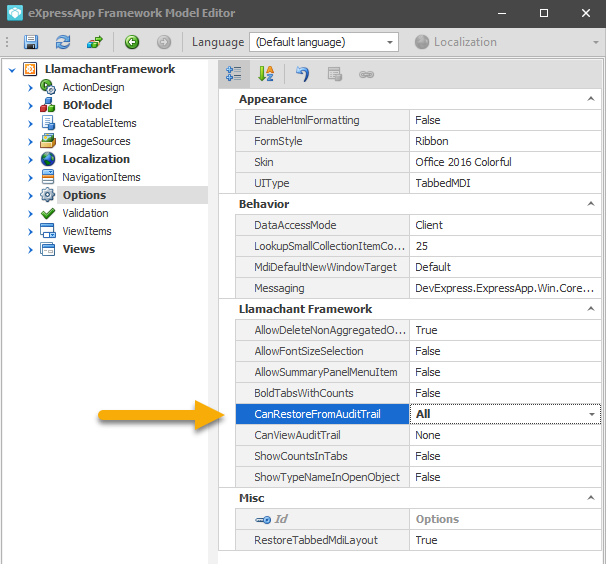Collapse the Llamachant Framework category
Viewport: 606px width, 564px height.
click(x=591, y=309)
